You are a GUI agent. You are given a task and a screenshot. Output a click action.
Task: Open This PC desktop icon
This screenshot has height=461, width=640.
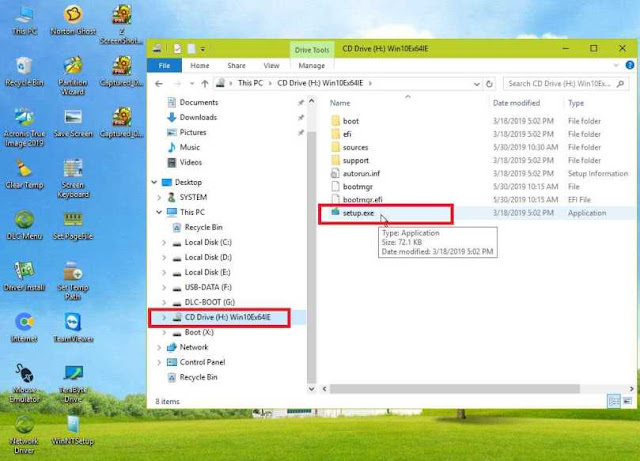[x=24, y=20]
